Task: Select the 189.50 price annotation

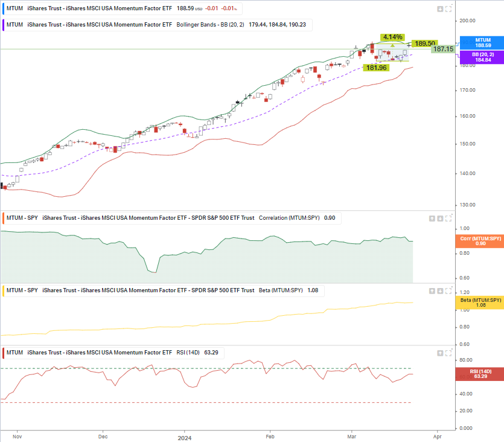Action: coord(424,43)
